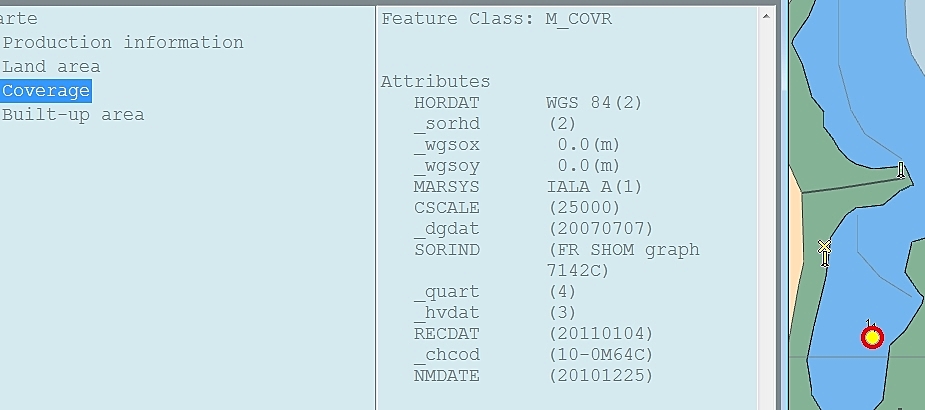Click the beacon symbol at the land tip
The image size is (925, 410).
pos(901,170)
